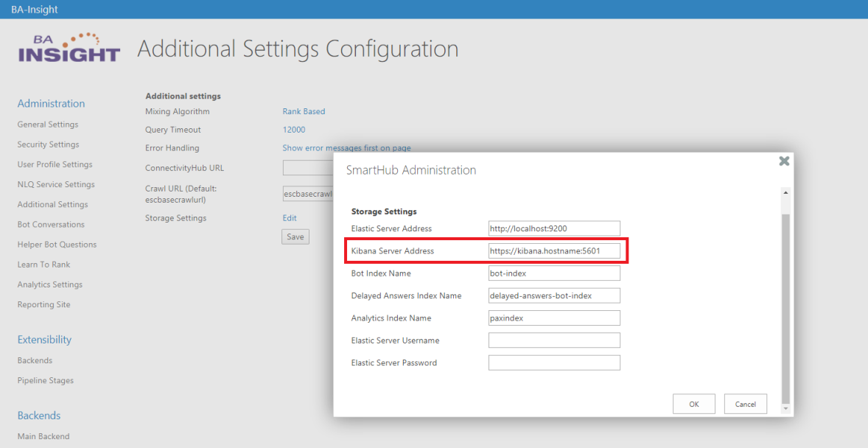This screenshot has height=448, width=868.
Task: Click the Elastic Server Password field
Action: click(554, 363)
